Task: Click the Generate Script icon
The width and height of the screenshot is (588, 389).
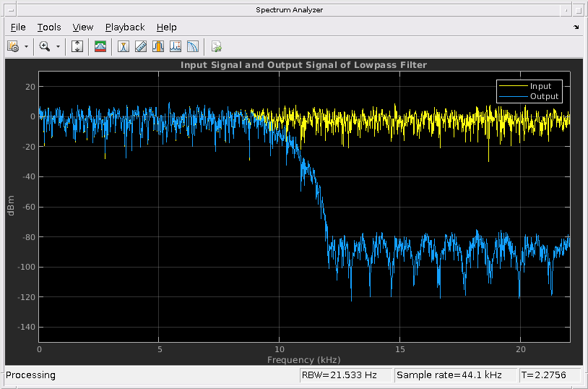Action: (216, 46)
